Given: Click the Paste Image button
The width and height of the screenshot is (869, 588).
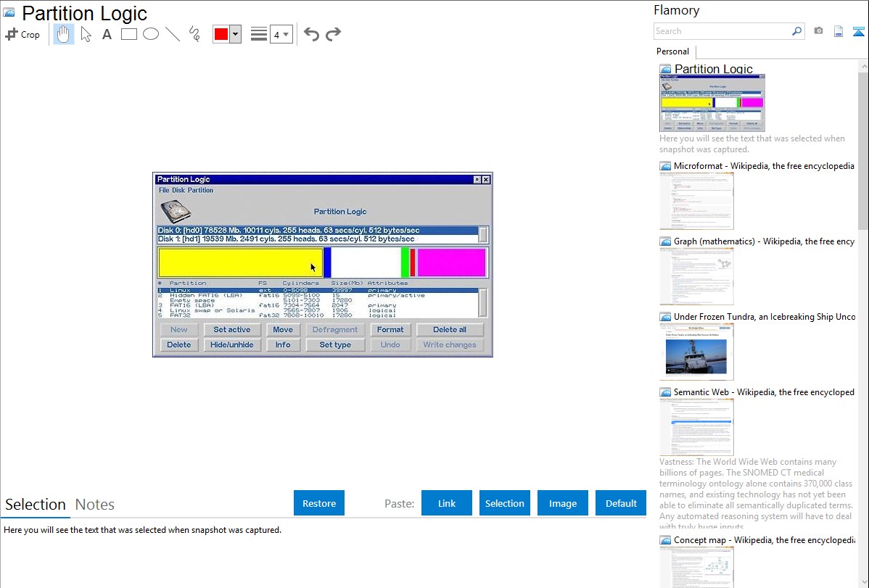Looking at the screenshot, I should (562, 503).
